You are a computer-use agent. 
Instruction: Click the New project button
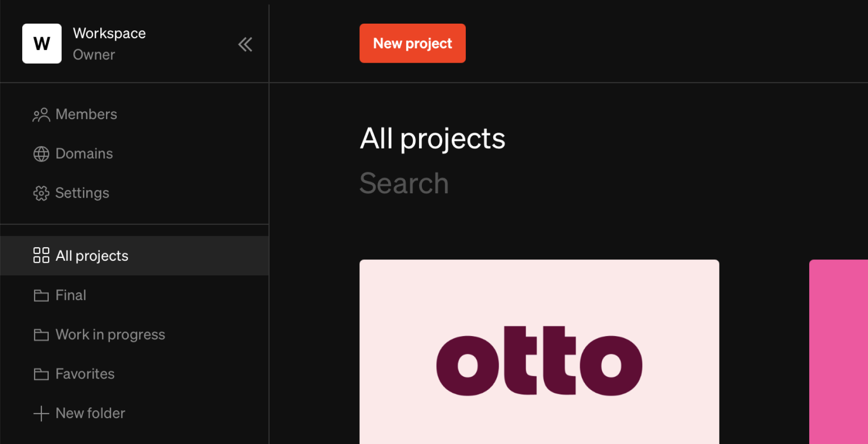point(412,43)
